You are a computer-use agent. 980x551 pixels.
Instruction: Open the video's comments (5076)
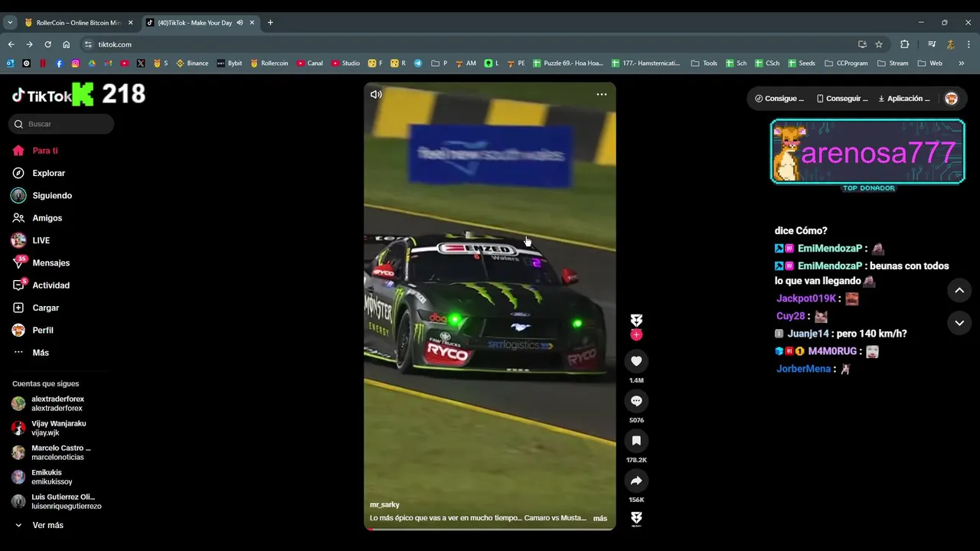[x=636, y=400]
